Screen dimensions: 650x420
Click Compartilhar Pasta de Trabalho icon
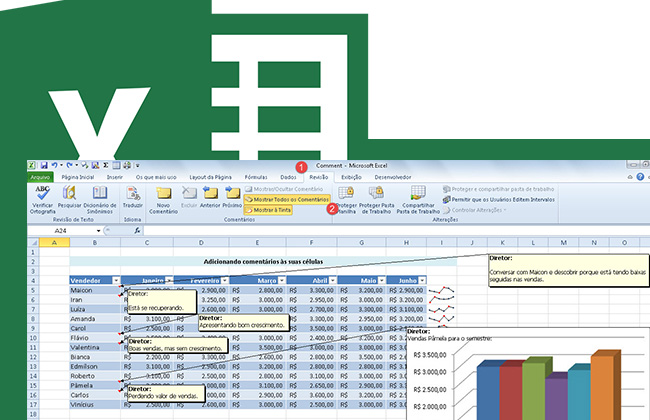(418, 193)
